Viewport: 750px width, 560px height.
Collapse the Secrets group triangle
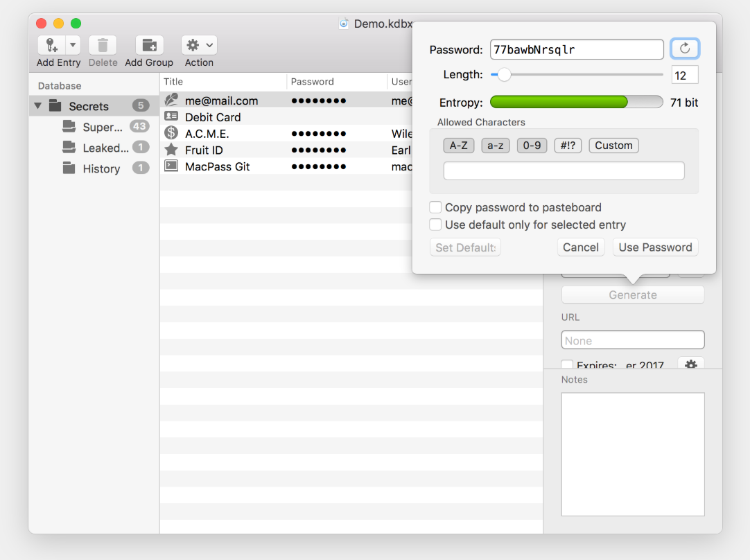point(38,105)
